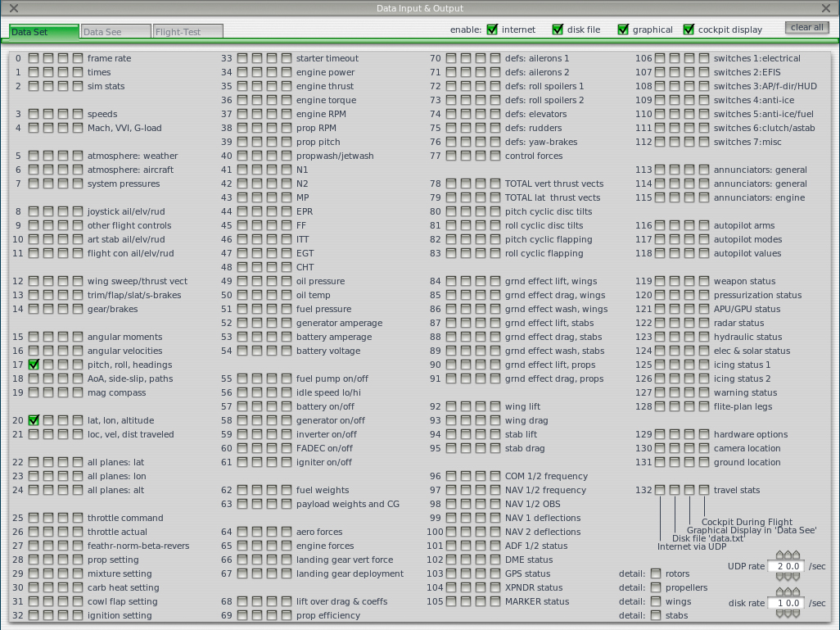Enable detail rotors checkbox

[x=656, y=573]
